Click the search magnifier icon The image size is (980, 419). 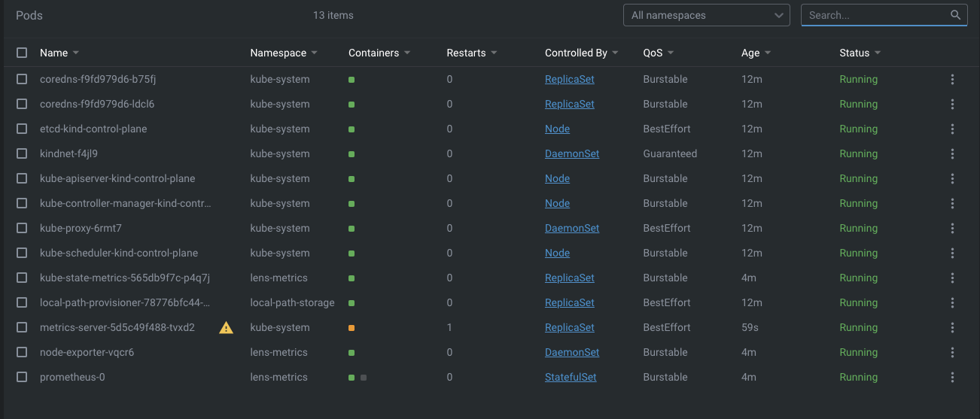[x=955, y=15]
